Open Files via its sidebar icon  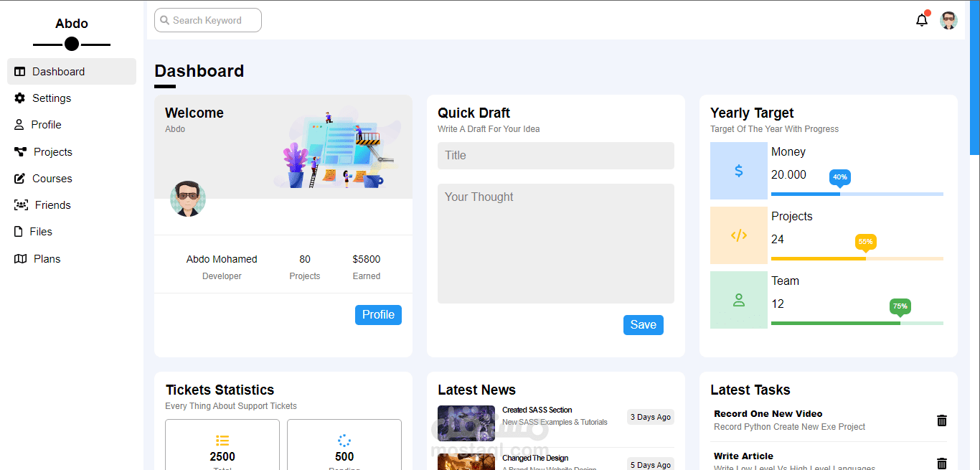[x=18, y=231]
